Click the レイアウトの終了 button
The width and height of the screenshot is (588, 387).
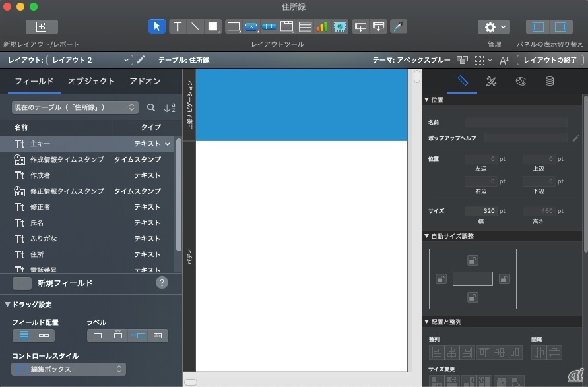pos(550,60)
